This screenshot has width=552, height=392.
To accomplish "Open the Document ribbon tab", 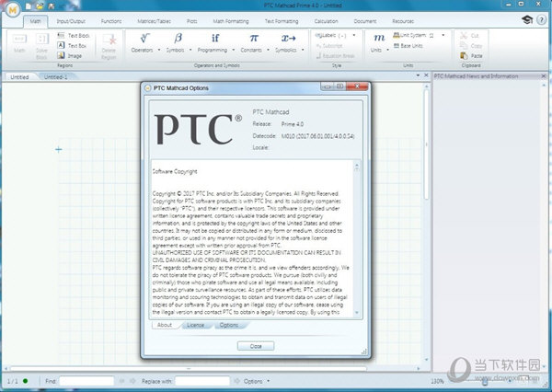I will pos(365,21).
